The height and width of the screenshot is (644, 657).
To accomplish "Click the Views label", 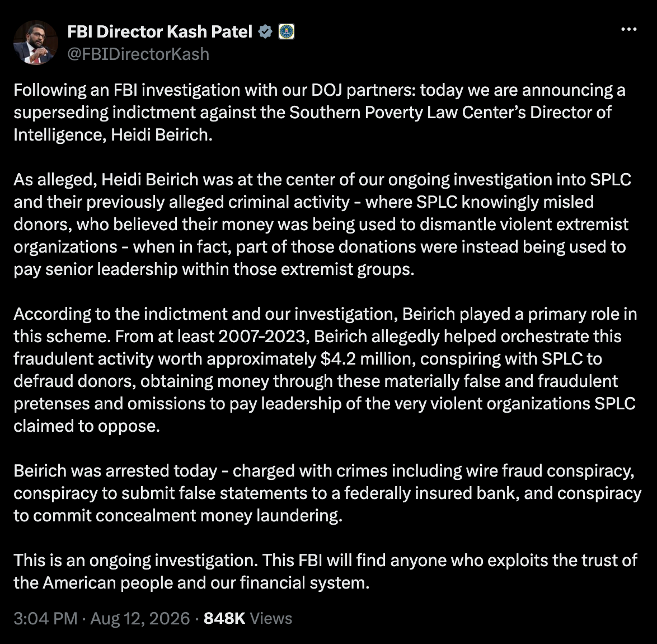I will (x=271, y=618).
